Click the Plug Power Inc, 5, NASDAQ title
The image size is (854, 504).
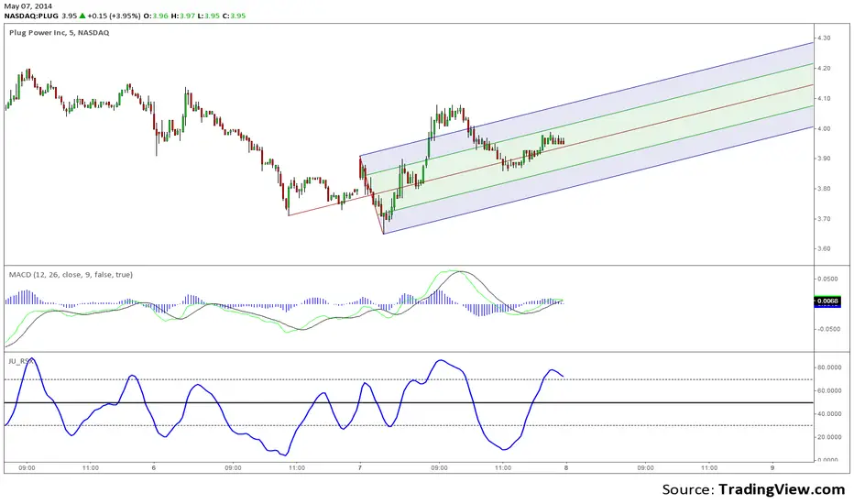[59, 33]
